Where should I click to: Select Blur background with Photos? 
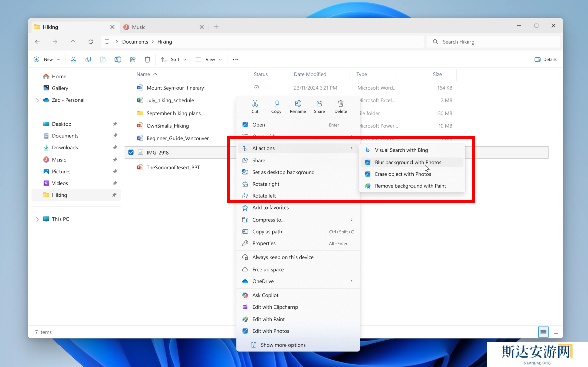[x=408, y=162]
